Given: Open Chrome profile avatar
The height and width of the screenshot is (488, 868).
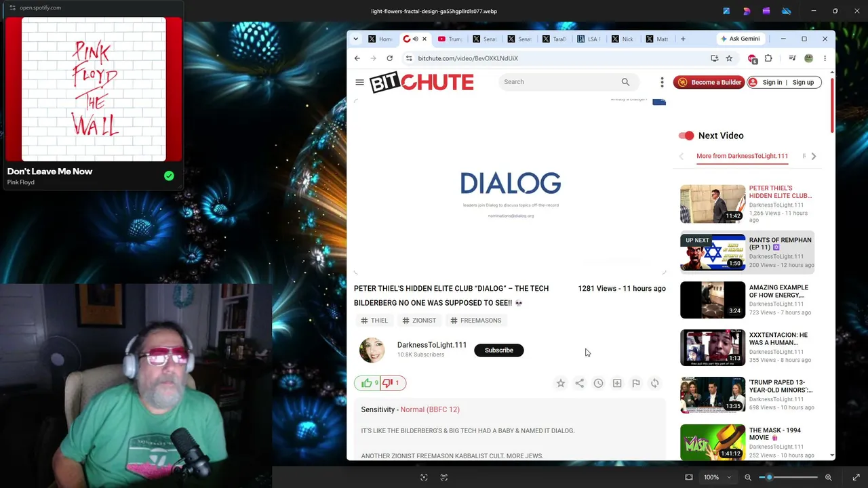Looking at the screenshot, I should coord(808,58).
